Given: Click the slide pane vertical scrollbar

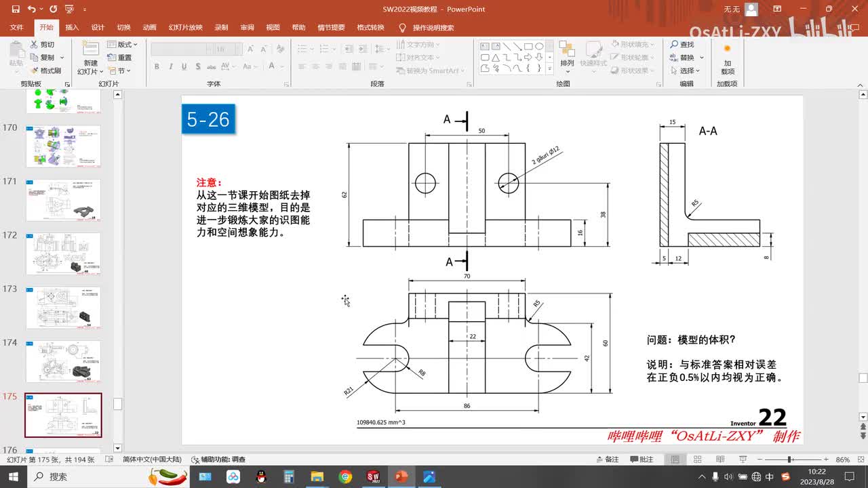Looking at the screenshot, I should tap(863, 256).
